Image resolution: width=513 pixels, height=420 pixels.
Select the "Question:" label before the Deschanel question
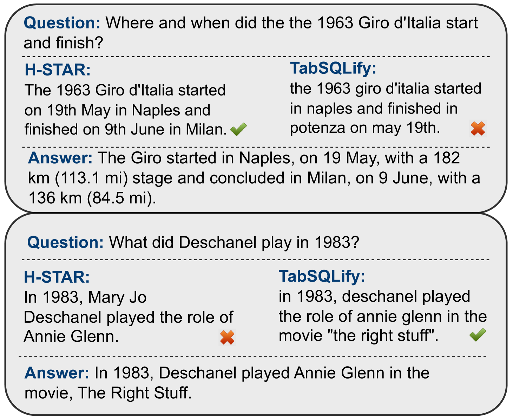(66, 243)
